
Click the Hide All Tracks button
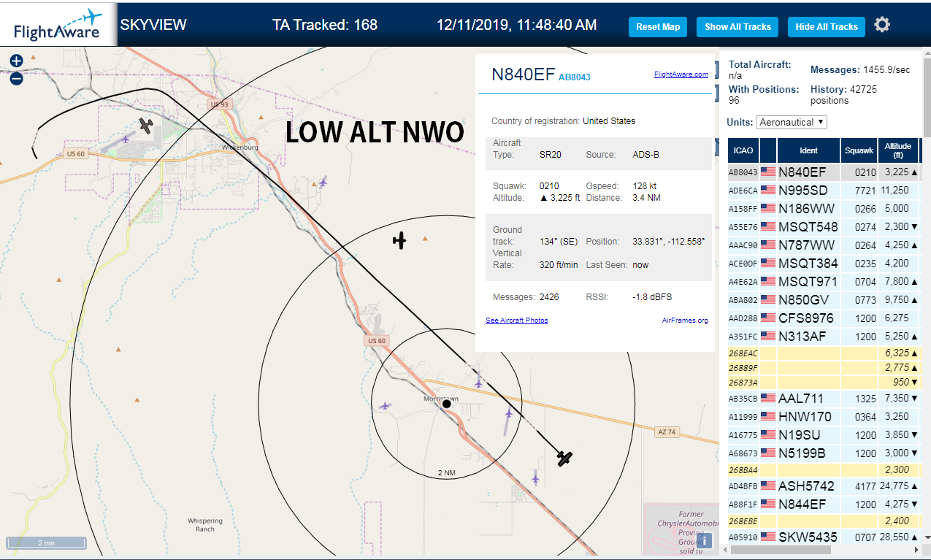point(827,27)
